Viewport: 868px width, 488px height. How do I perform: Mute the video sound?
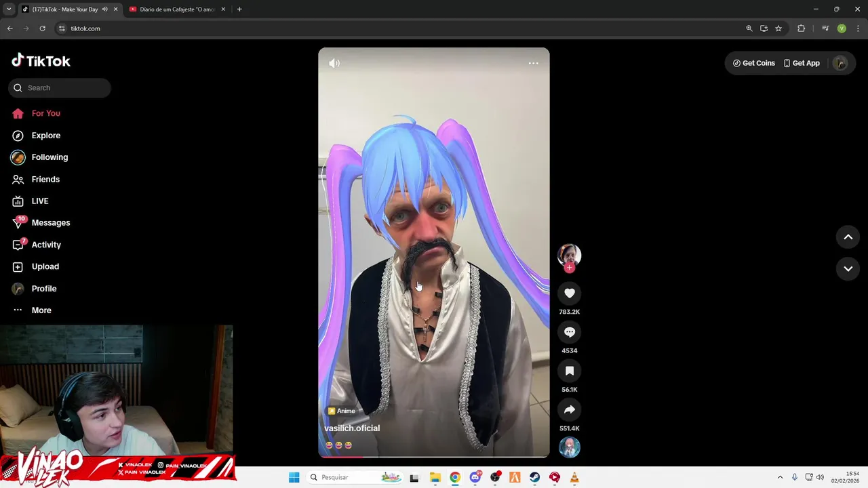pyautogui.click(x=334, y=63)
